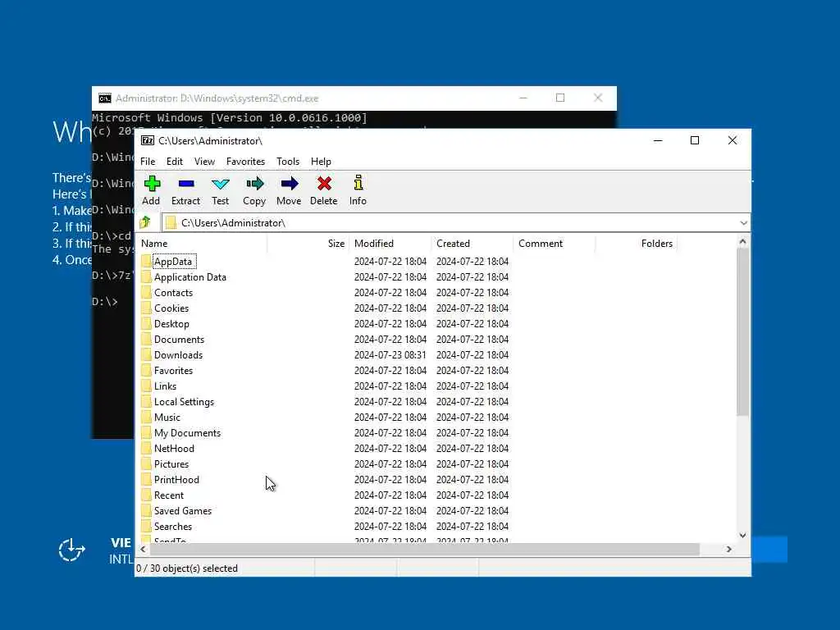Click the vertical scrollbar thumb

[x=742, y=332]
